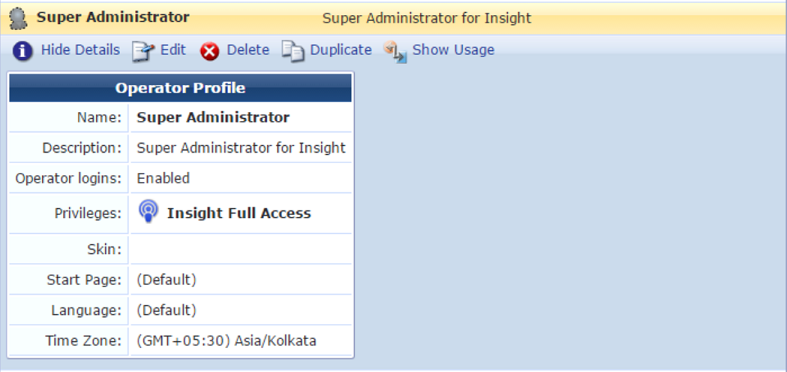This screenshot has width=787, height=372.
Task: Select the Super Administrator row title
Action: coord(113,17)
